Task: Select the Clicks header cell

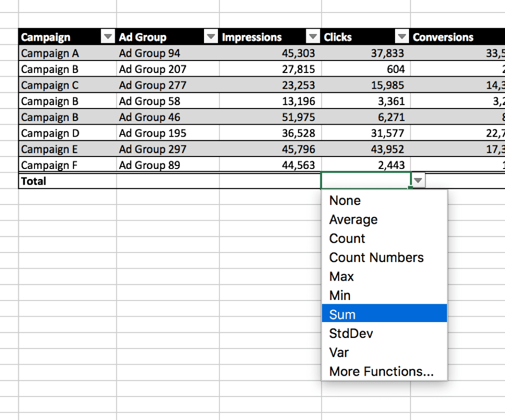Action: 366,36
